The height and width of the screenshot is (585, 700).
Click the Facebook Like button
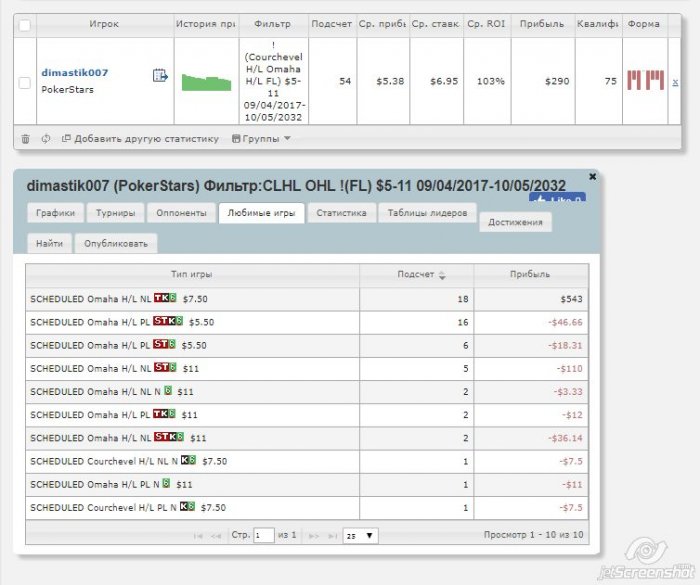point(557,198)
